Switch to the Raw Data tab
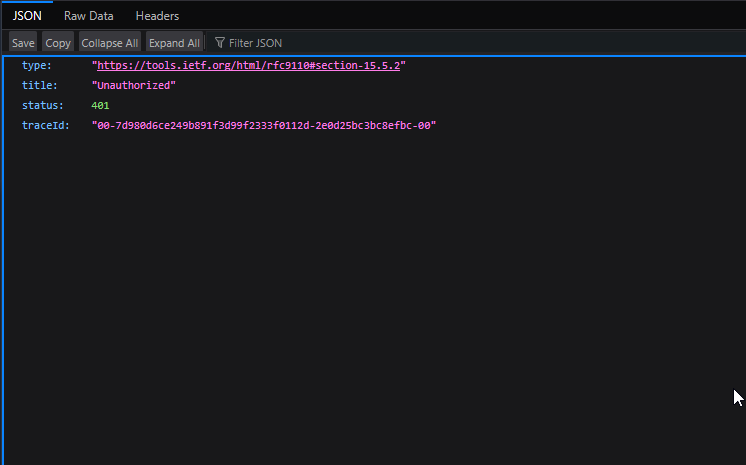Viewport: 746px width, 465px height. [x=89, y=16]
